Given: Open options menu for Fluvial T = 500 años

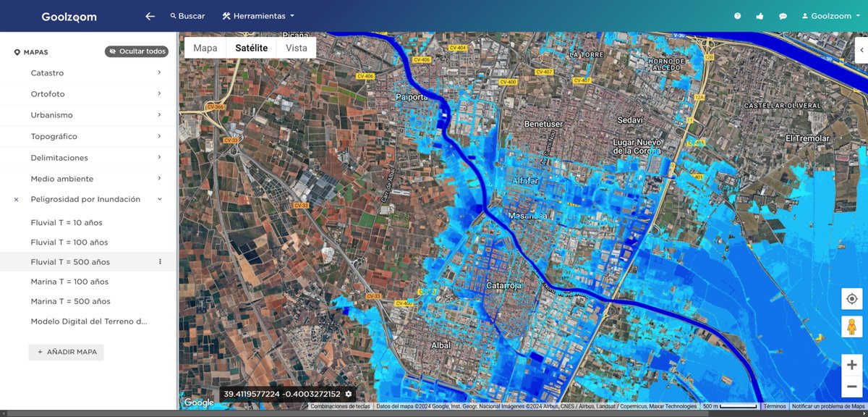Looking at the screenshot, I should [160, 262].
